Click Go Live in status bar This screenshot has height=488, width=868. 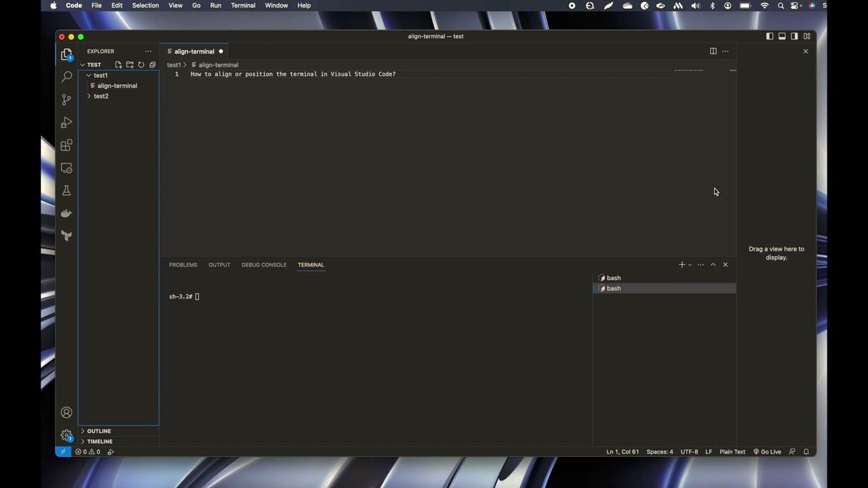tap(767, 451)
